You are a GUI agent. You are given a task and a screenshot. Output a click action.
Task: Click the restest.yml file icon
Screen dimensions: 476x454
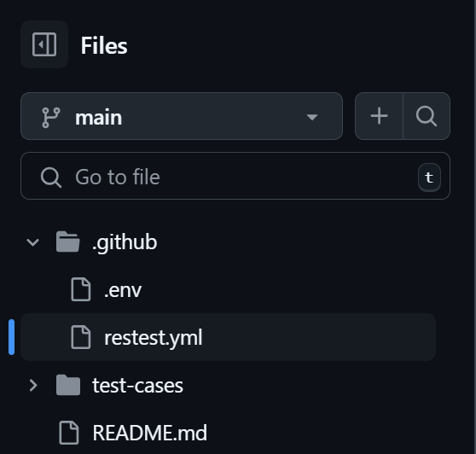coord(81,337)
